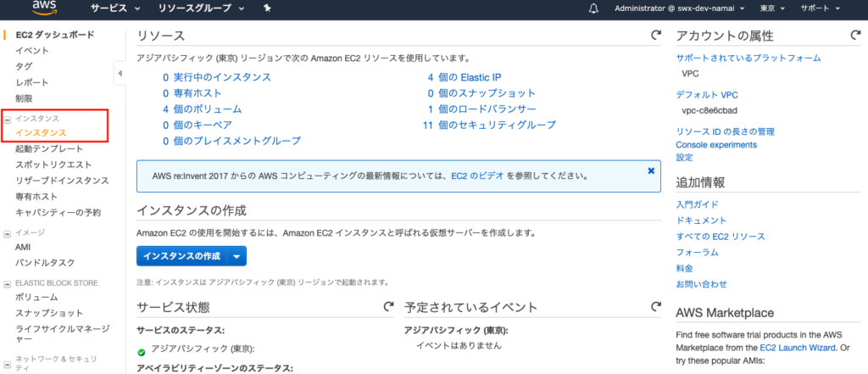
Task: Collapse the インスタンス sidebar section
Action: coord(8,120)
